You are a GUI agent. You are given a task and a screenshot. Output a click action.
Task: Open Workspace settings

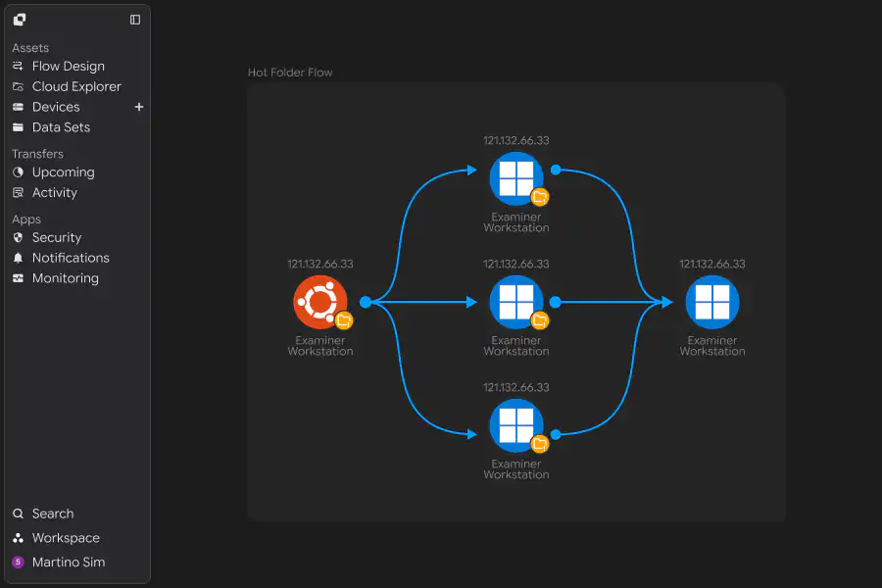[x=66, y=538]
